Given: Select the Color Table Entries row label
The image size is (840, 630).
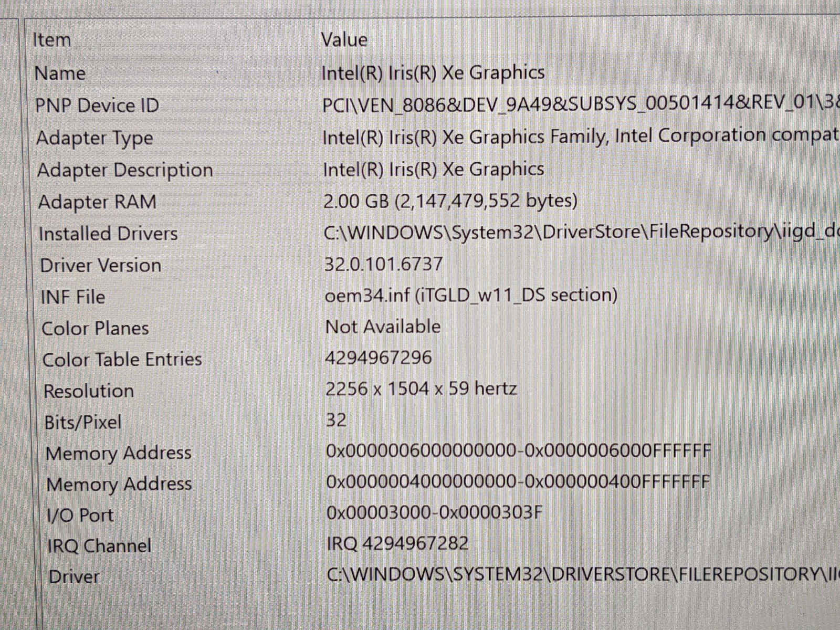Looking at the screenshot, I should pos(122,360).
